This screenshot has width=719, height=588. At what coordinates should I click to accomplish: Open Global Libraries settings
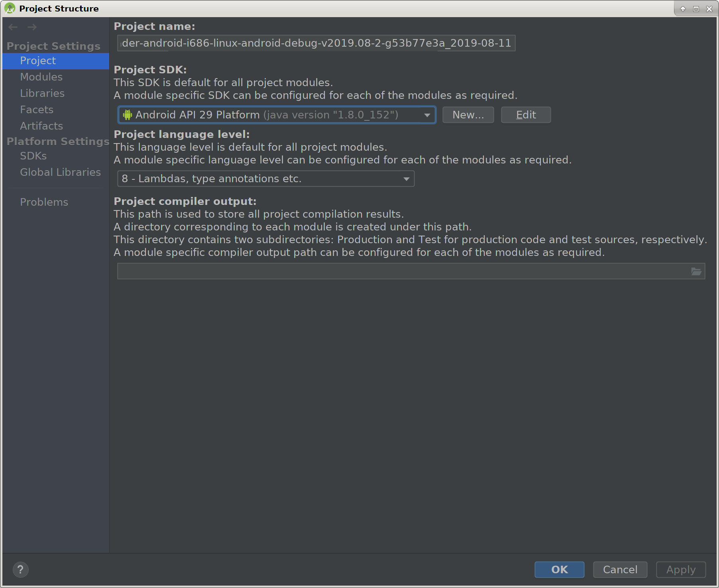tap(60, 172)
